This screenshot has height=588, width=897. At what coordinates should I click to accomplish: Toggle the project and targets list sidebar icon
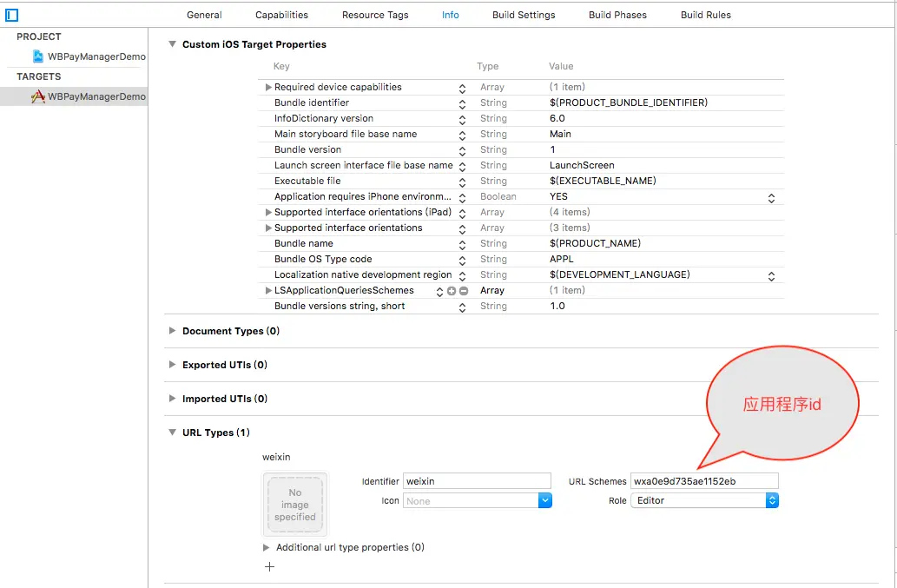tap(11, 16)
